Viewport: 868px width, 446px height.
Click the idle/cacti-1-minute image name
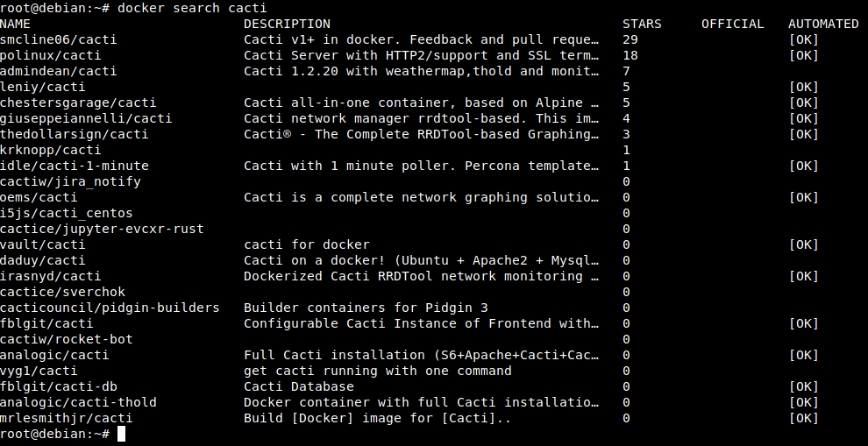tap(74, 166)
